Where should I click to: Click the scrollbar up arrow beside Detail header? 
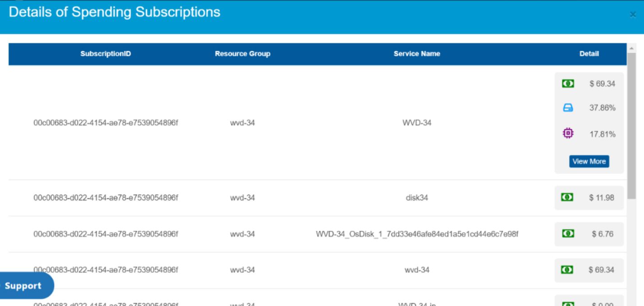tap(631, 48)
